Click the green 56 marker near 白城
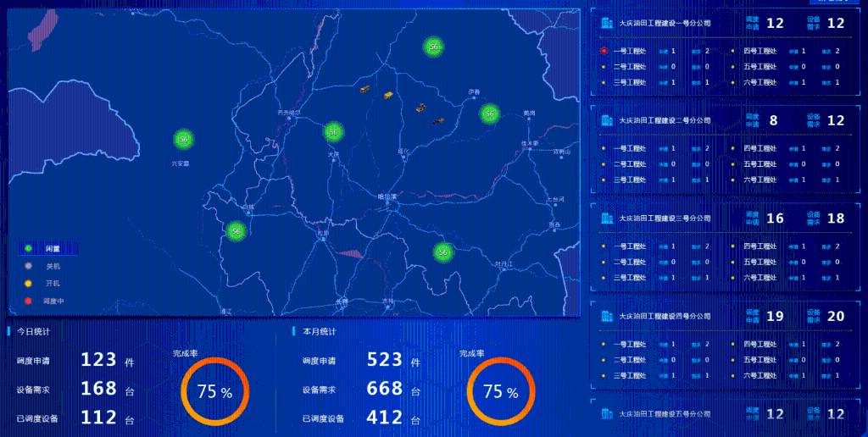Screen dimensions: 868x437 click(236, 230)
